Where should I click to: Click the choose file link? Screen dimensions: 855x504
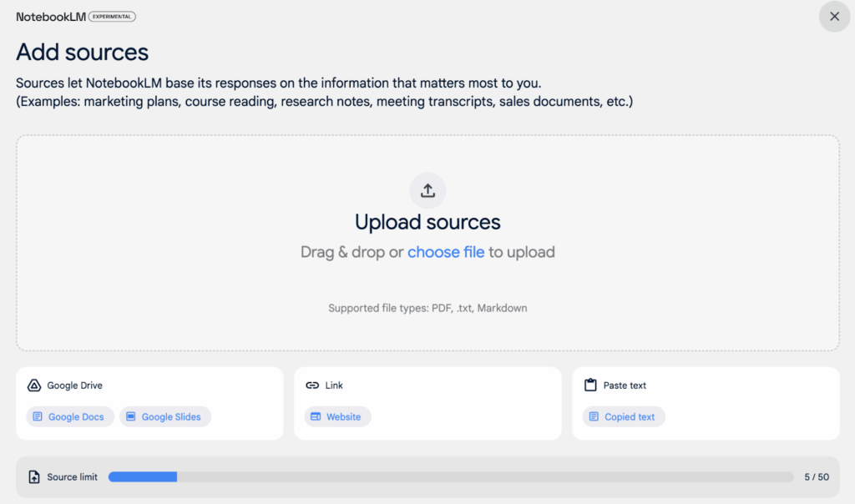pos(446,252)
